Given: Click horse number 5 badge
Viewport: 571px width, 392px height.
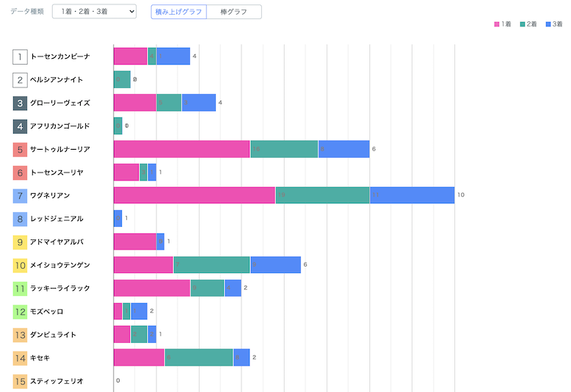Looking at the screenshot, I should pos(21,149).
